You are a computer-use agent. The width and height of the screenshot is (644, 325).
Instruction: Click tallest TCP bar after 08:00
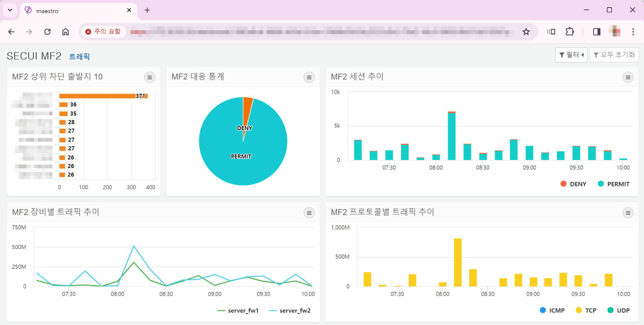point(458,262)
